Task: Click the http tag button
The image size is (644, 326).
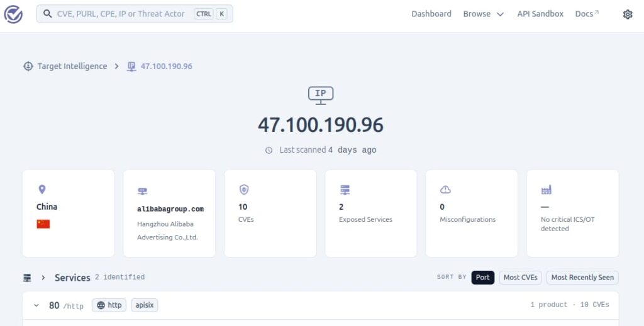Action: tap(109, 305)
